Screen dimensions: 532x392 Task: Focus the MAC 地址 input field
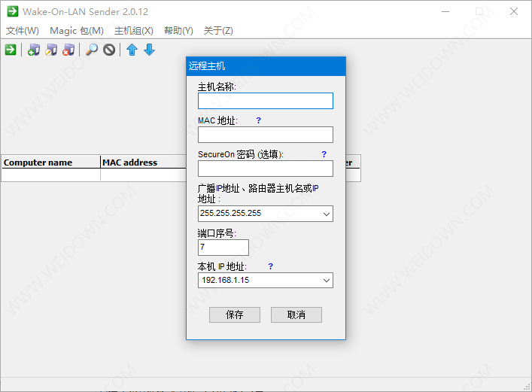click(266, 135)
